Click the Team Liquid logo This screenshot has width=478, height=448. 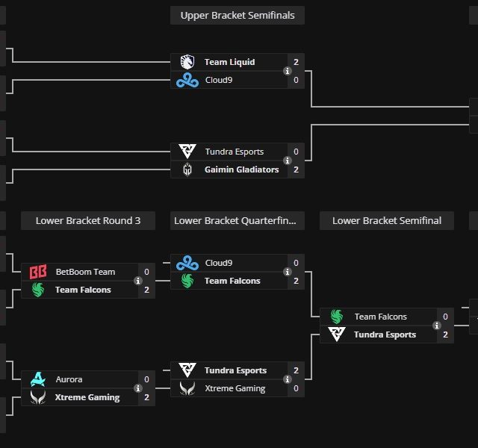click(x=187, y=62)
